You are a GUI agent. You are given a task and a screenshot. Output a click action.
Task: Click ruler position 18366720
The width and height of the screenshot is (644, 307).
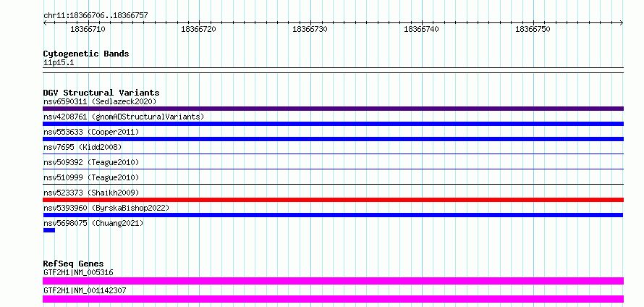click(x=199, y=29)
